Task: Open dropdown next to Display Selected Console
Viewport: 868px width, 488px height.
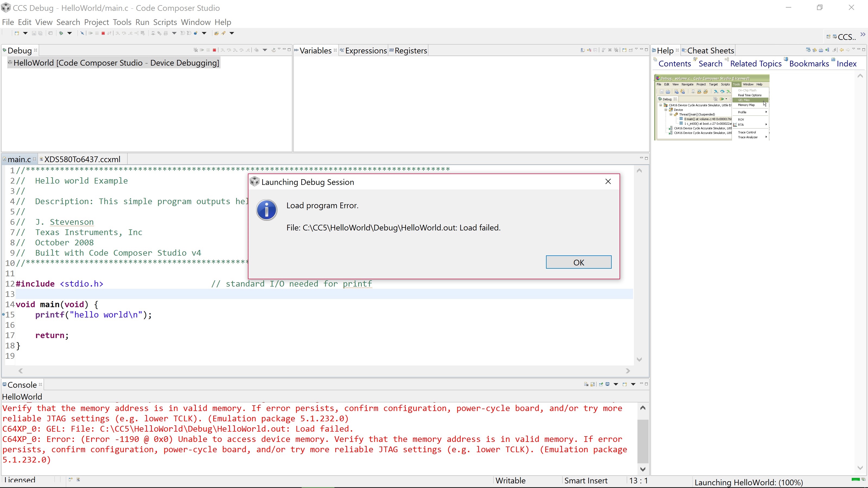Action: click(616, 384)
